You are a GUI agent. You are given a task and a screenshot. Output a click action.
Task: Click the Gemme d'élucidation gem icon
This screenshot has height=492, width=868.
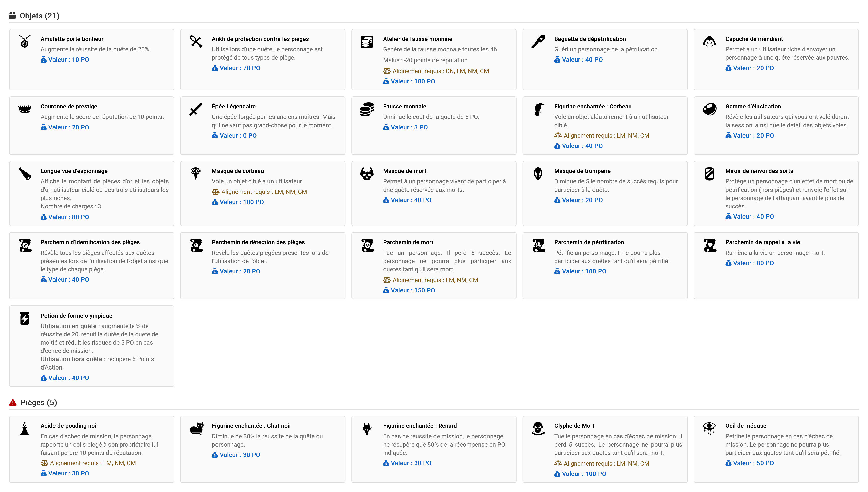click(710, 109)
